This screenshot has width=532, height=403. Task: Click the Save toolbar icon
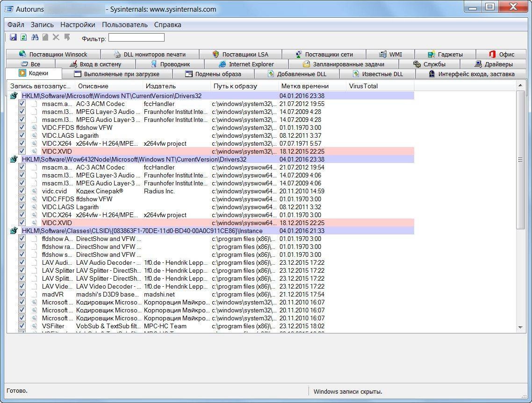pos(13,37)
